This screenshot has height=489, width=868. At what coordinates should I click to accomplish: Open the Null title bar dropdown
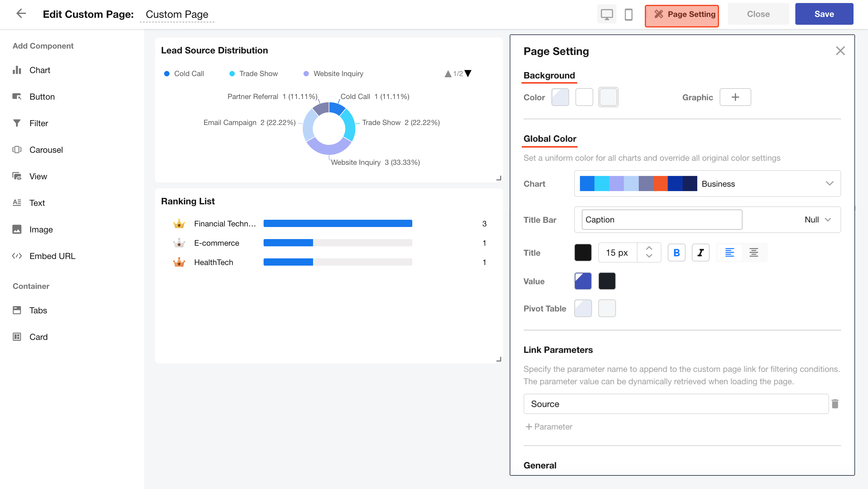click(x=817, y=219)
